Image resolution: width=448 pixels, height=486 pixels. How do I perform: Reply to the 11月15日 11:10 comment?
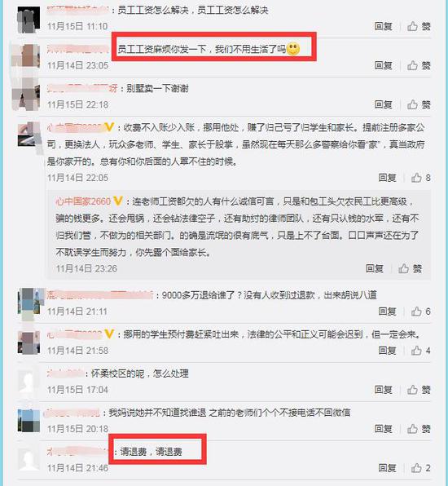(x=384, y=26)
